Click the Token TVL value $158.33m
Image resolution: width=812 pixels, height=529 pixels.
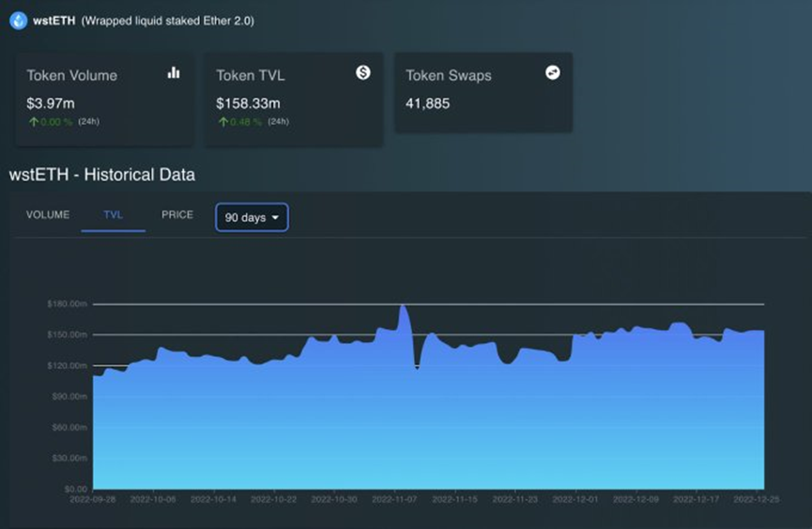point(248,103)
